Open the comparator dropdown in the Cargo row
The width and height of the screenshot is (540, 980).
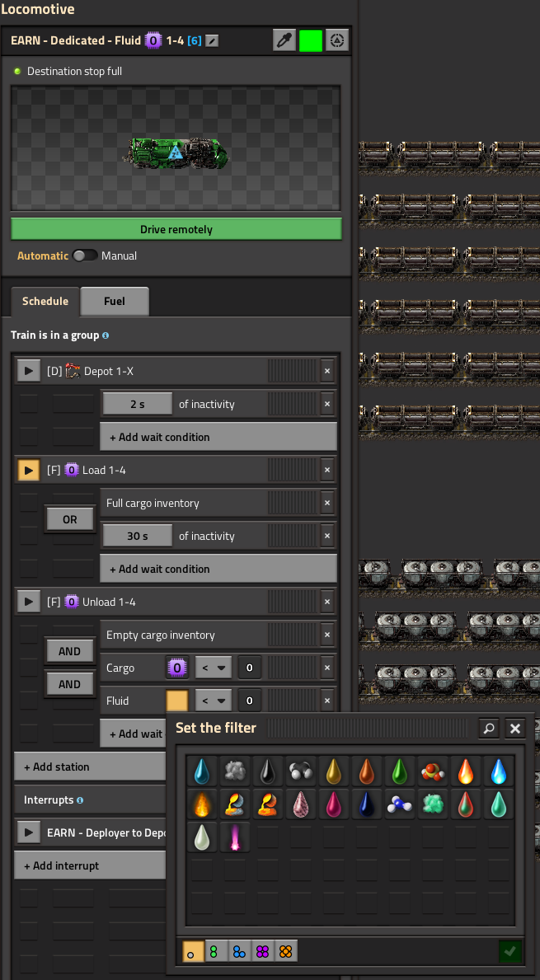(214, 668)
